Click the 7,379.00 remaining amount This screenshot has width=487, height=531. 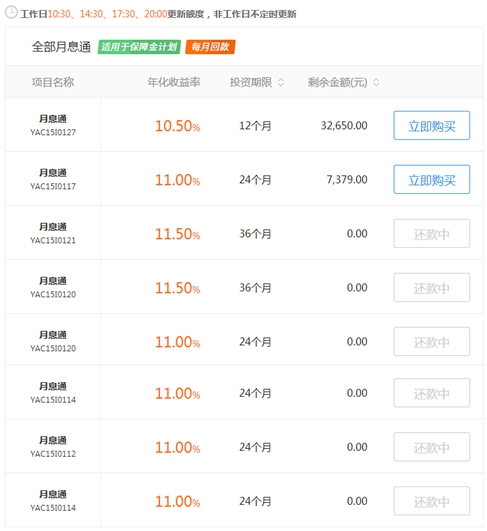coord(347,179)
